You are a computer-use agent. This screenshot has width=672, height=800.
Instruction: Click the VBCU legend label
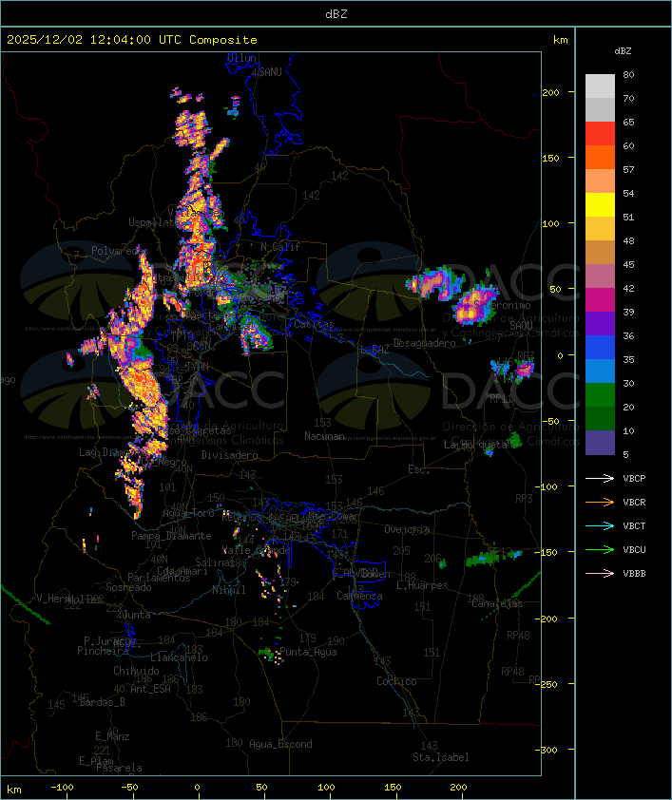[x=634, y=550]
